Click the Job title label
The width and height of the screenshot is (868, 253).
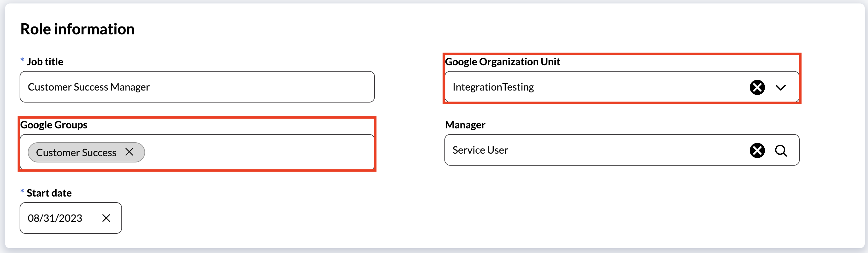click(x=45, y=62)
